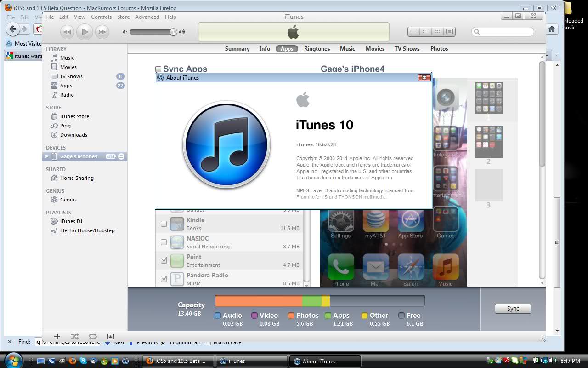Switch to the TV Shows tab
The height and width of the screenshot is (368, 588).
407,49
